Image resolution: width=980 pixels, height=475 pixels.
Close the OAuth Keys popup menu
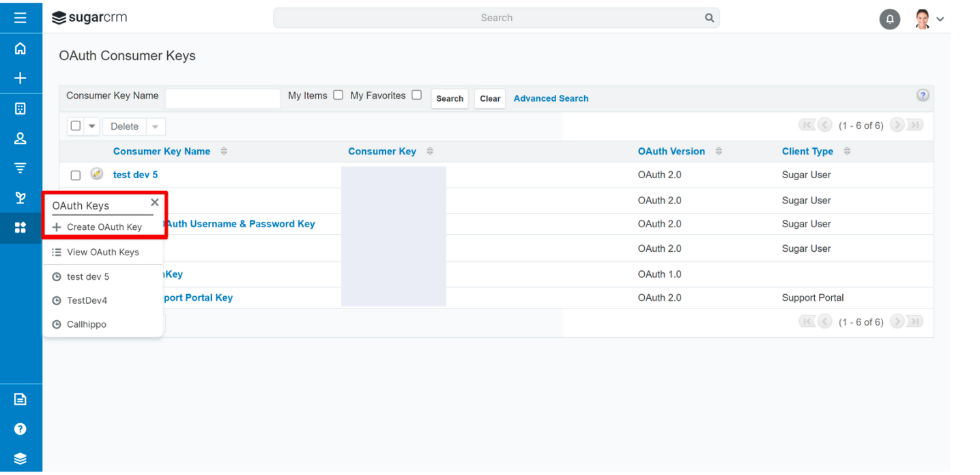[x=155, y=203]
